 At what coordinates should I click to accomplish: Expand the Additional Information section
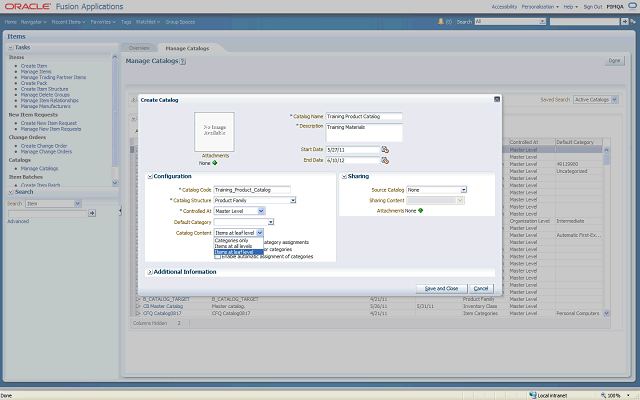pyautogui.click(x=150, y=272)
